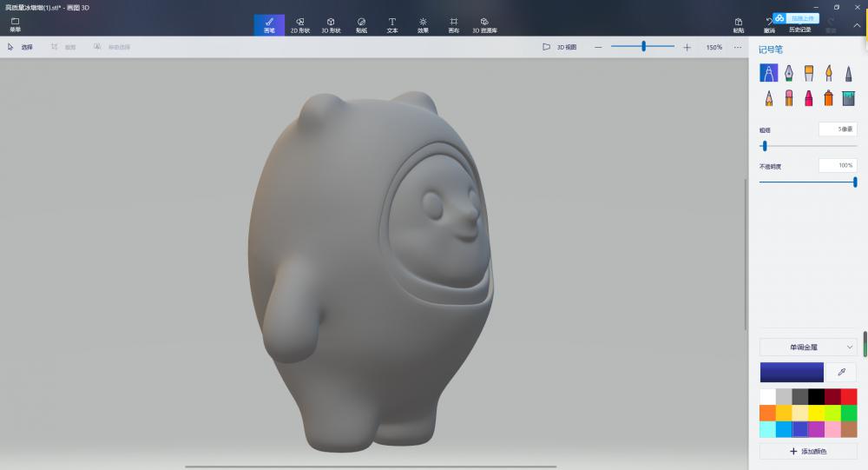Image resolution: width=868 pixels, height=470 pixels.
Task: Click the opacity value field 100%
Action: 838,165
